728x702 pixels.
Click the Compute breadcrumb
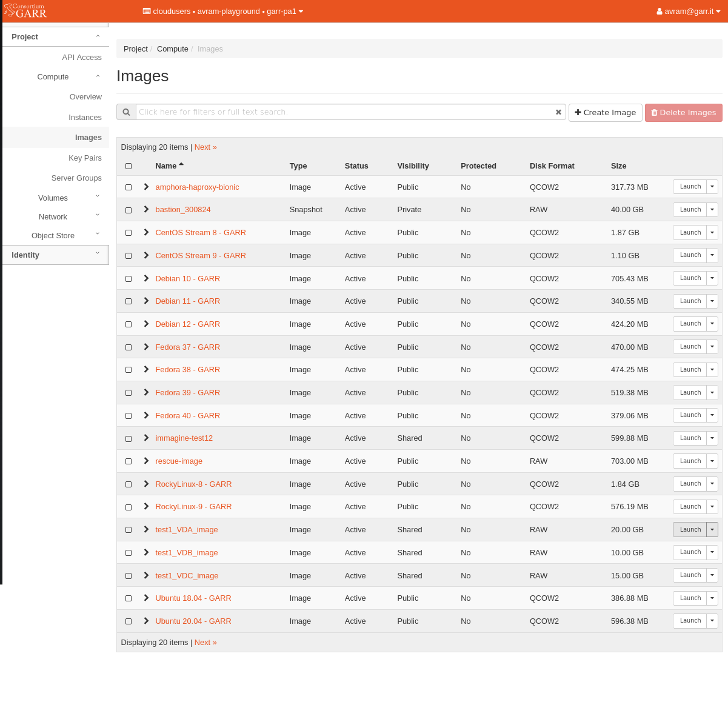[x=173, y=49]
